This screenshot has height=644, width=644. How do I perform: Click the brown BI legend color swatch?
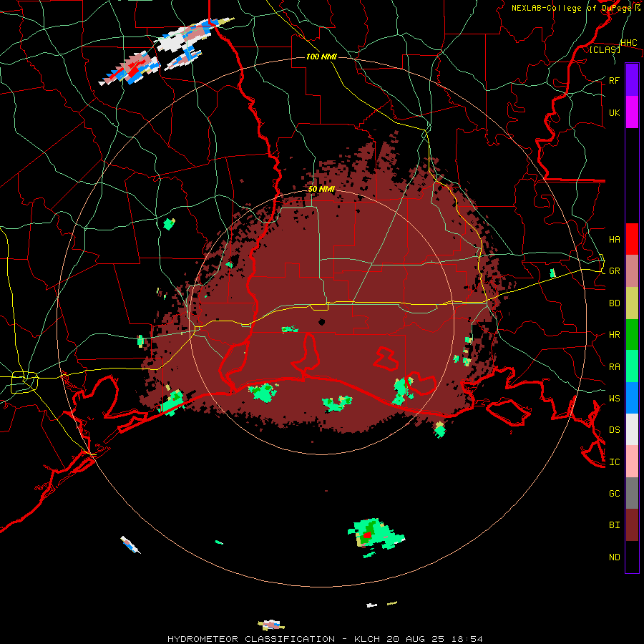[632, 525]
